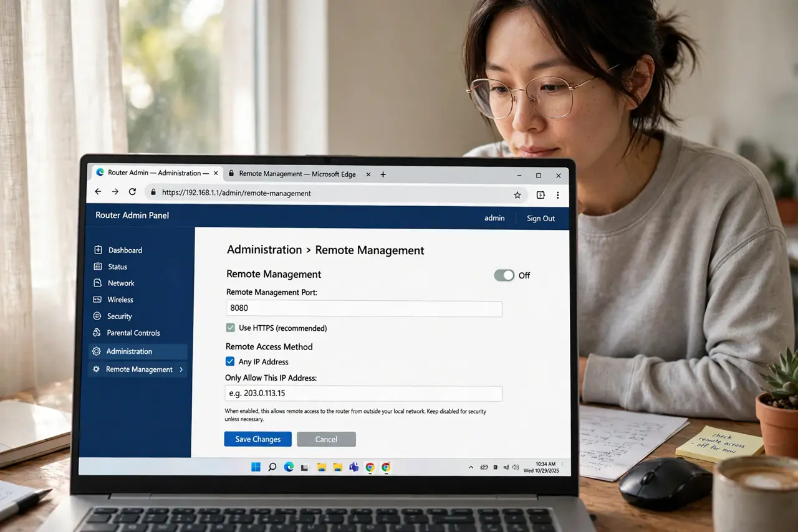Cancel the remote management changes

coord(326,439)
